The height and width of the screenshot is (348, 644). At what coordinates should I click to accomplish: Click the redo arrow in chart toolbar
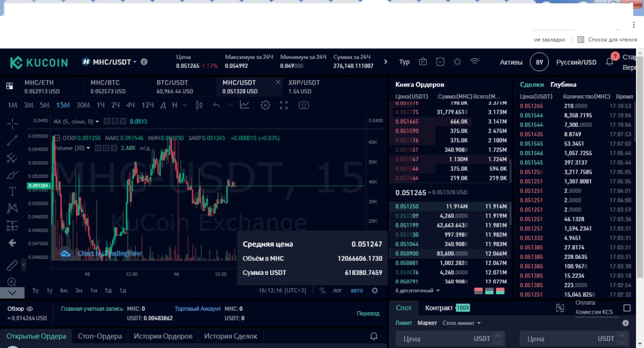(230, 105)
